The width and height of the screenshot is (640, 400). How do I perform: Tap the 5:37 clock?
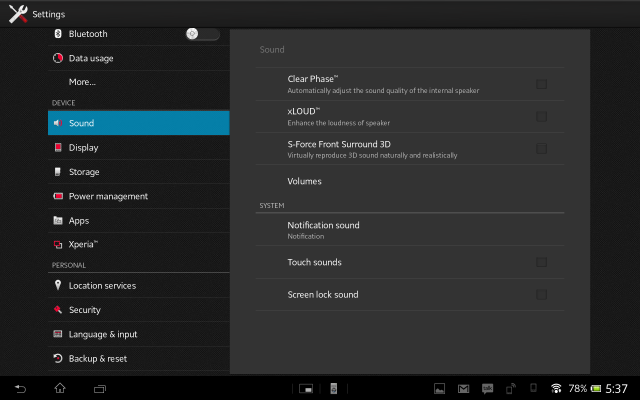pos(616,389)
